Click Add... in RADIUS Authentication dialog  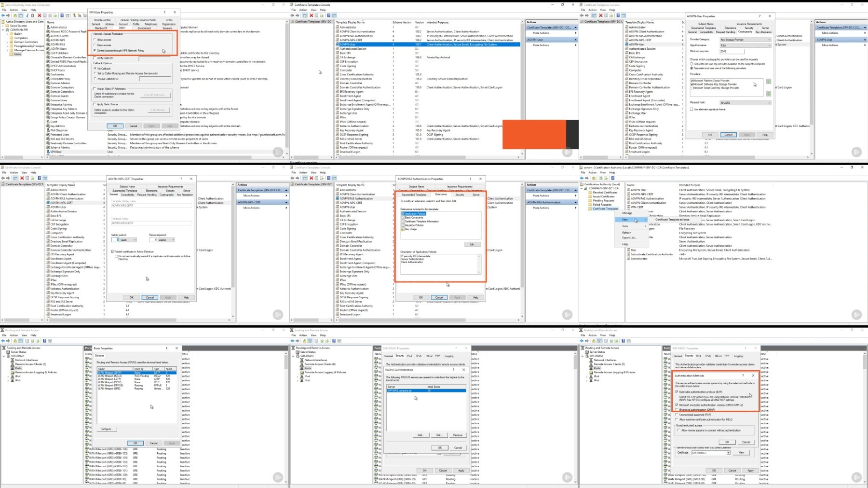(420, 435)
